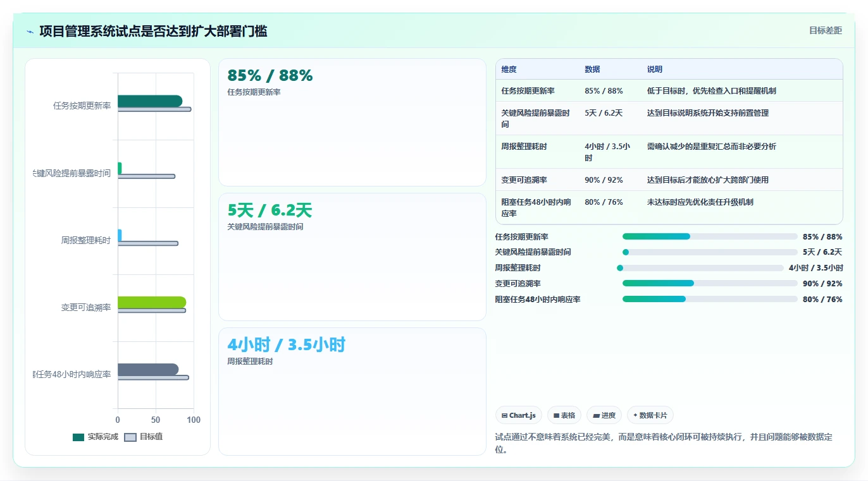Click the header icon beside the dashboard title
The height and width of the screenshot is (481, 868).
point(30,32)
